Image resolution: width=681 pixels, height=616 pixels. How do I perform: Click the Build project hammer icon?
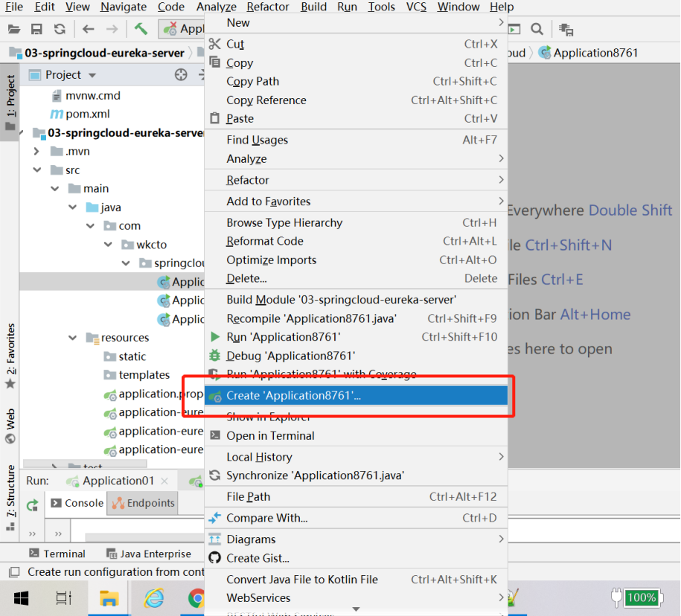[x=140, y=29]
